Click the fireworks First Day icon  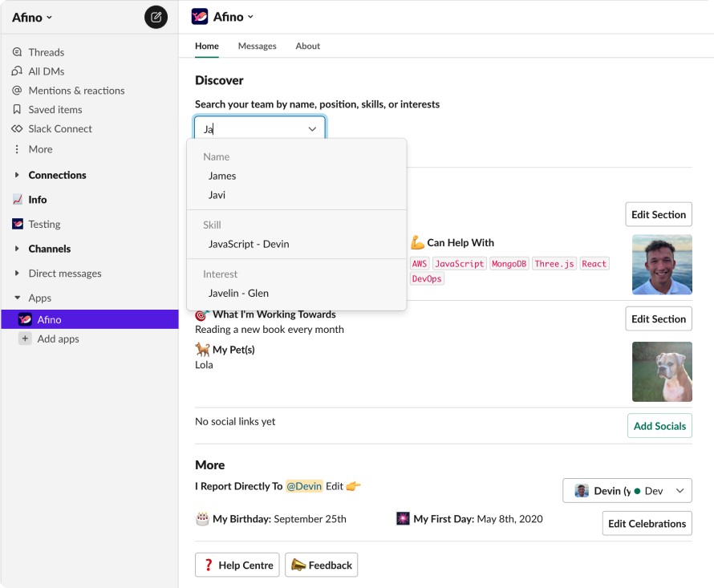403,518
